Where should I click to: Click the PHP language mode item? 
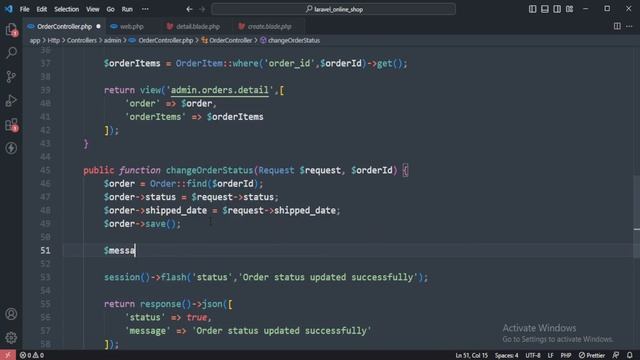(x=566, y=355)
